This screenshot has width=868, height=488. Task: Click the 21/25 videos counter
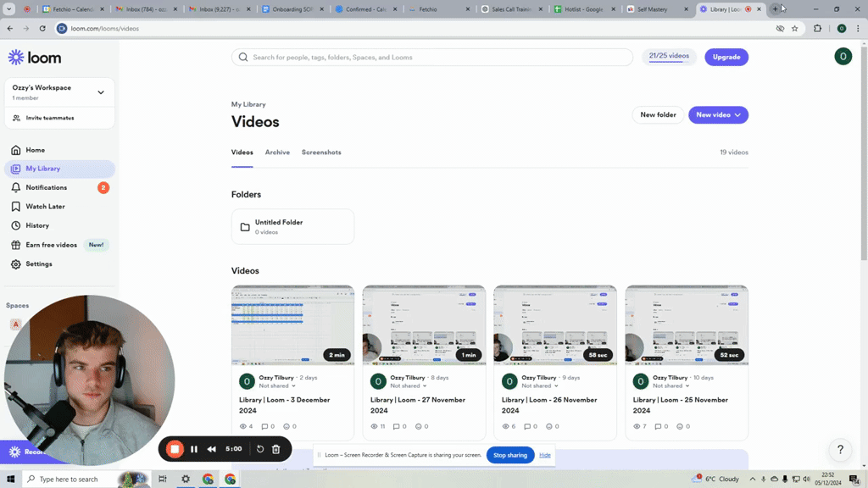pos(669,57)
